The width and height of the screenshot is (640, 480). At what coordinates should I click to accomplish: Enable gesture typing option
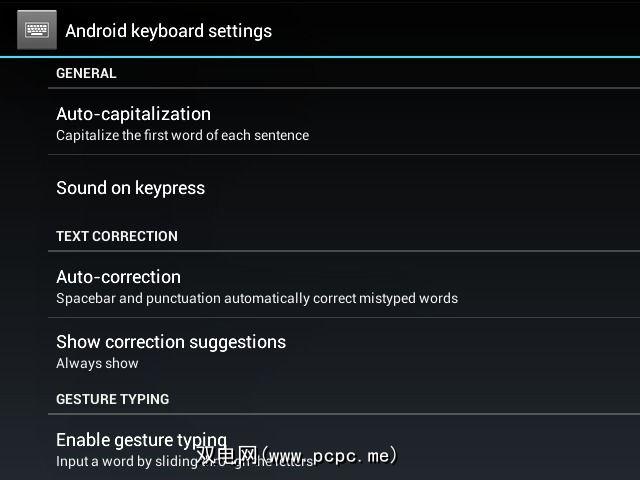344,448
